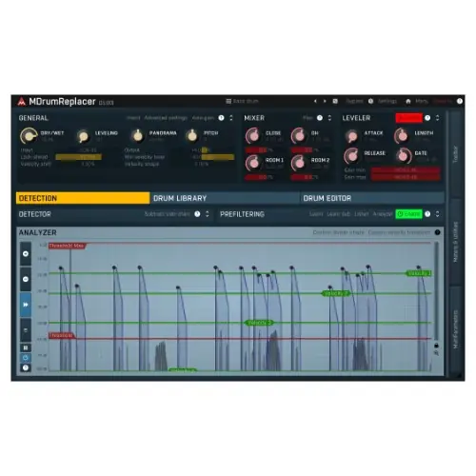Click the Mixer Room 1 knob
The image size is (476, 476).
coord(252,163)
